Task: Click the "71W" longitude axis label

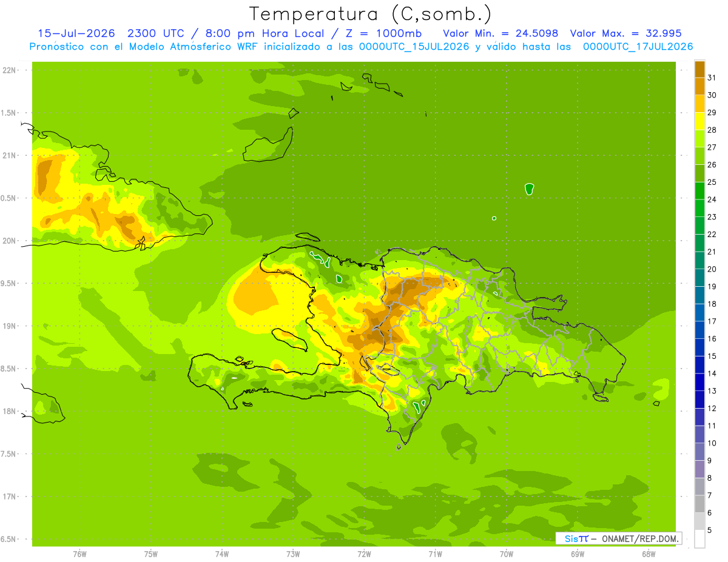Action: [435, 554]
